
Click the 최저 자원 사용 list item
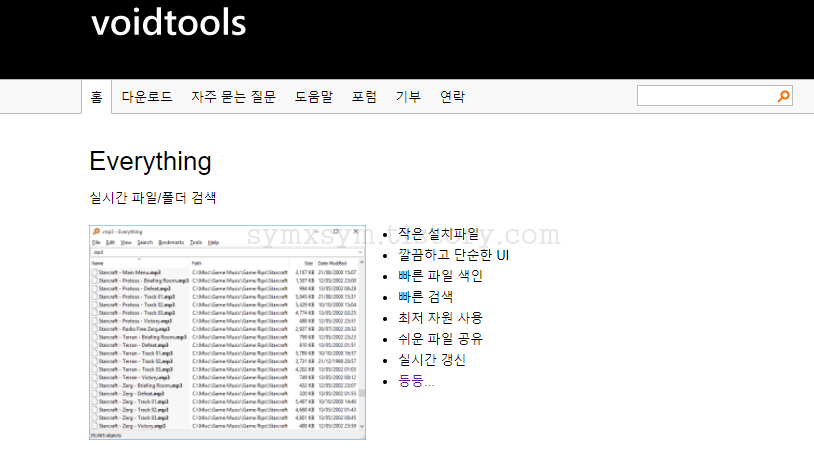pos(440,318)
